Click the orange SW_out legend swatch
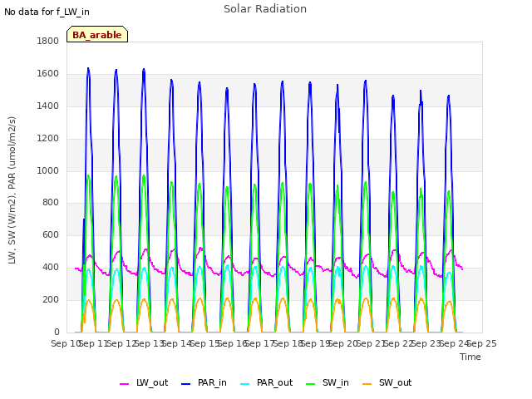Screen dimensions: 532x399 367,384
